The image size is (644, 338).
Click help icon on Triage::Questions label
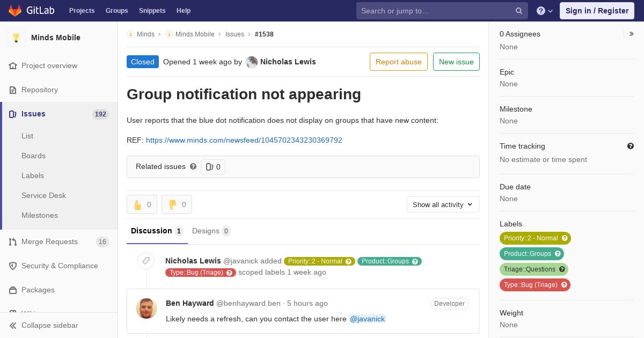pyautogui.click(x=562, y=269)
